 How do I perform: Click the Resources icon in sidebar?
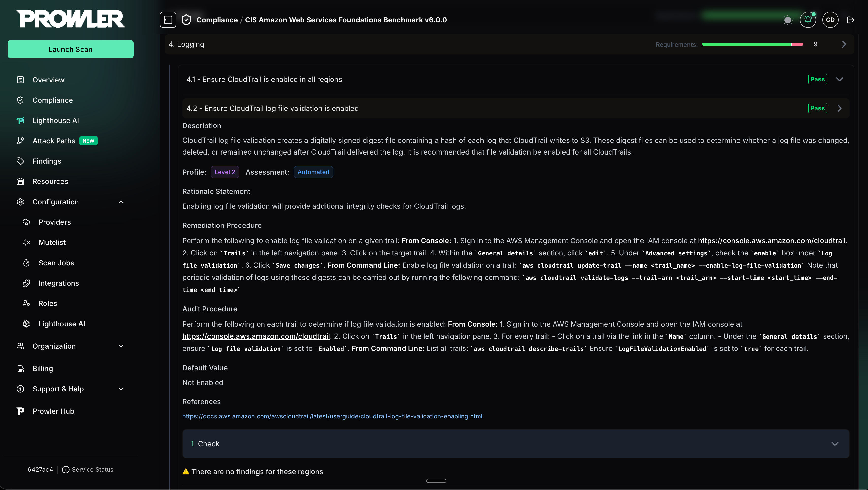pos(20,181)
